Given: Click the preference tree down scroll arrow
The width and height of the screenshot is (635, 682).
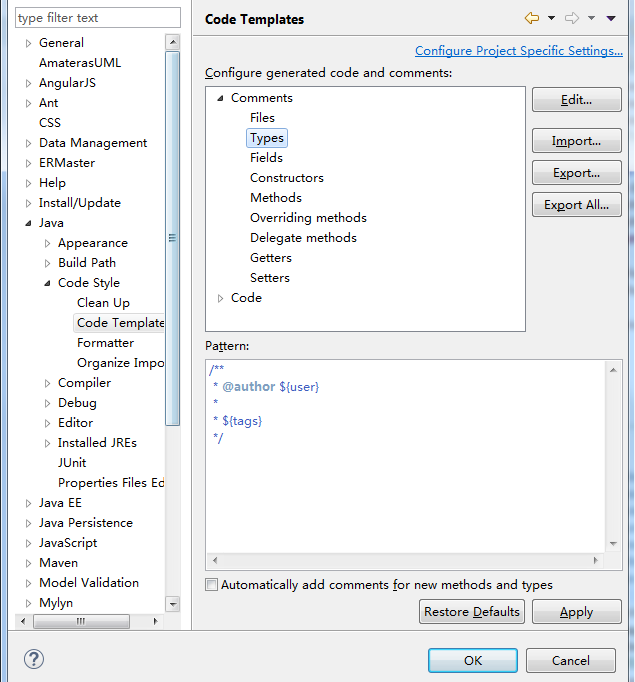Looking at the screenshot, I should [173, 604].
